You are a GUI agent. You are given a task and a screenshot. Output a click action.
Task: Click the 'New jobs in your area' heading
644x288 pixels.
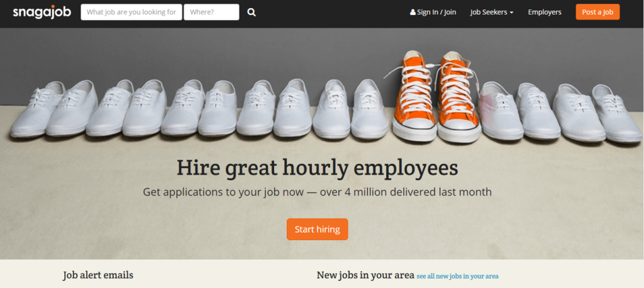365,275
